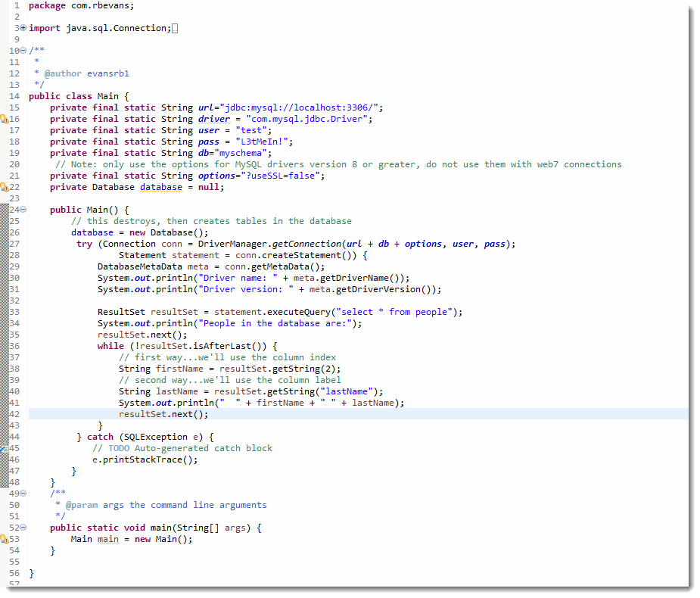The height and width of the screenshot is (598, 700).
Task: Collapse the Main() constructor at line 24
Action: pyautogui.click(x=23, y=210)
